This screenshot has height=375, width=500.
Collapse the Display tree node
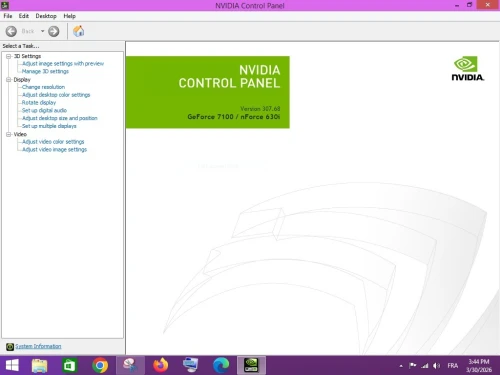click(x=9, y=80)
